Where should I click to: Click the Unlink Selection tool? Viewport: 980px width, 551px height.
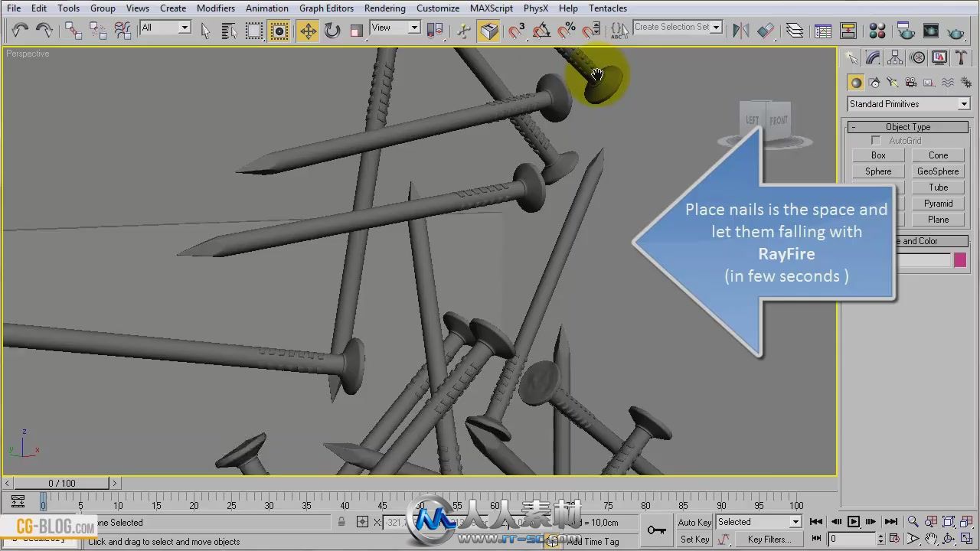point(98,31)
